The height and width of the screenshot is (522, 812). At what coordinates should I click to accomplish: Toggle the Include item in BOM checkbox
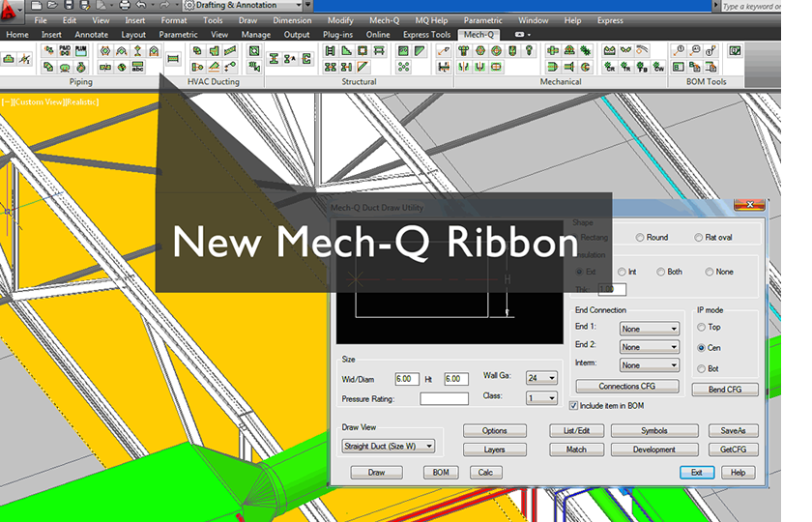point(573,405)
